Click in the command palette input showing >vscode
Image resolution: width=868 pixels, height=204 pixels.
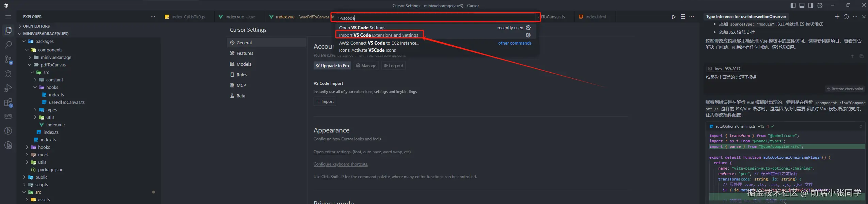(436, 18)
